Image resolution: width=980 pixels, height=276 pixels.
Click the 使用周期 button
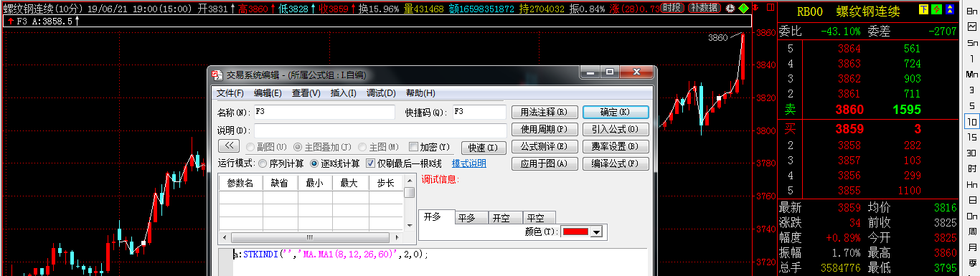coord(545,130)
